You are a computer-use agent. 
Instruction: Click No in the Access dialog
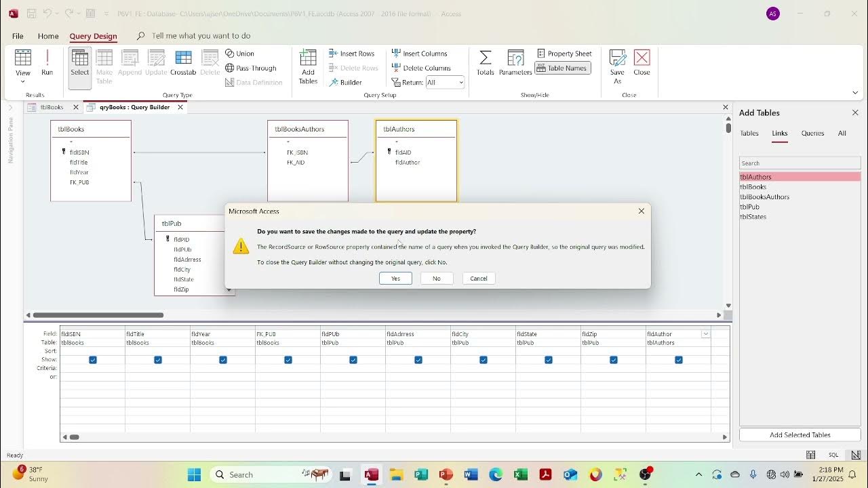click(437, 279)
